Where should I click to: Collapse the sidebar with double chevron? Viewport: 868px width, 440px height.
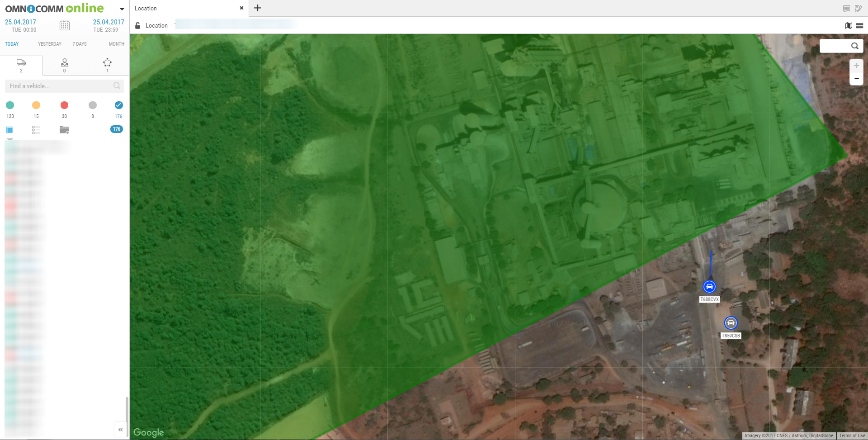[121, 430]
